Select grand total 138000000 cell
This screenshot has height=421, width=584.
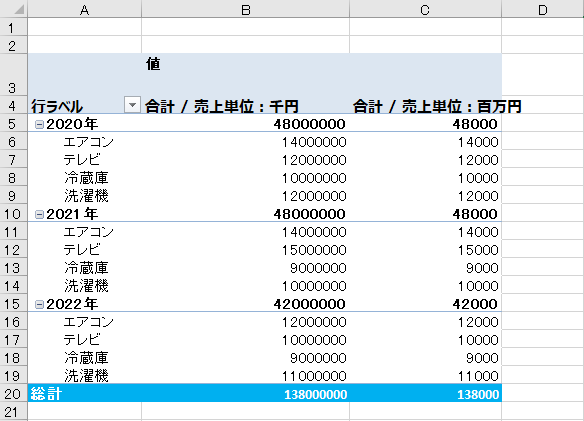pyautogui.click(x=245, y=393)
